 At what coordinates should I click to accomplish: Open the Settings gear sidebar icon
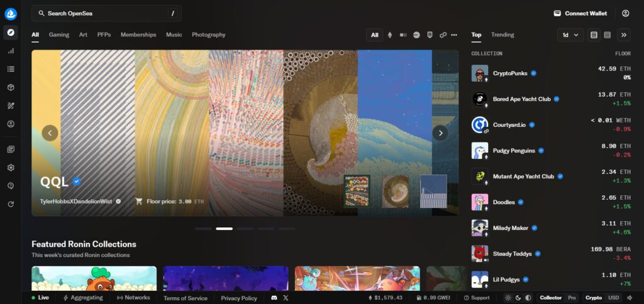click(11, 167)
